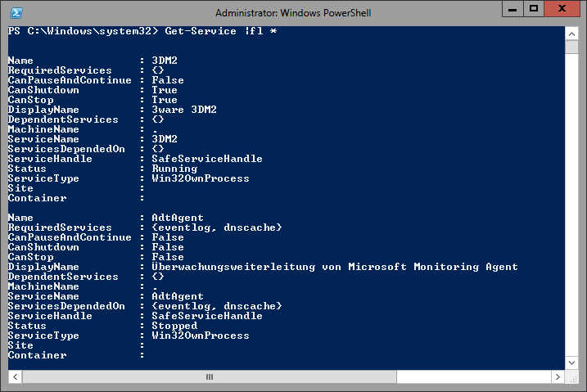Click the Stopped status of AdtAgent
Viewport: 587px width, 392px height.
[174, 326]
